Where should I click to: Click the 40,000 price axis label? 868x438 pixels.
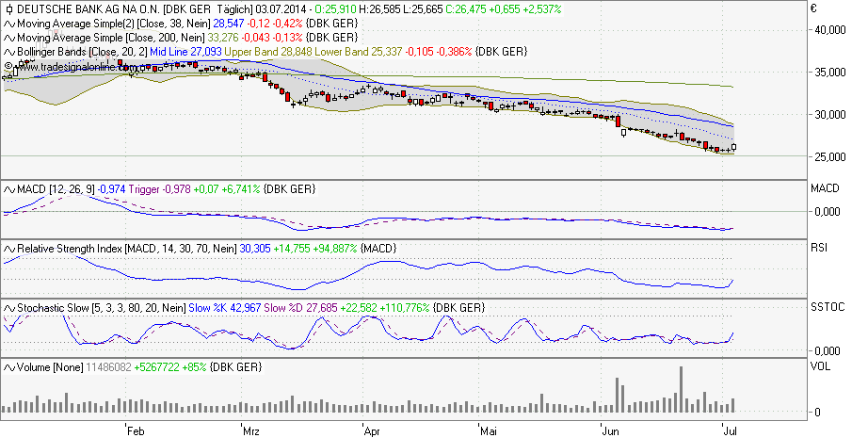coord(829,30)
